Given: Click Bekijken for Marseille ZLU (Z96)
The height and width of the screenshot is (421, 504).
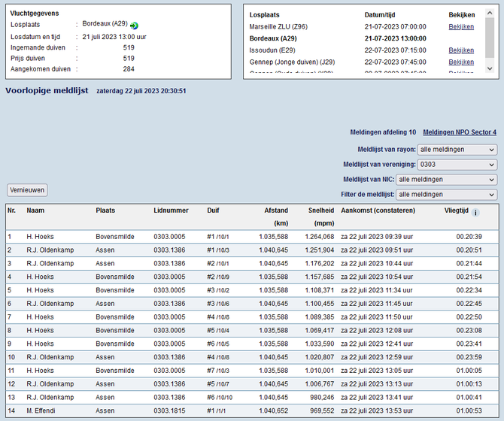Looking at the screenshot, I should [x=461, y=26].
